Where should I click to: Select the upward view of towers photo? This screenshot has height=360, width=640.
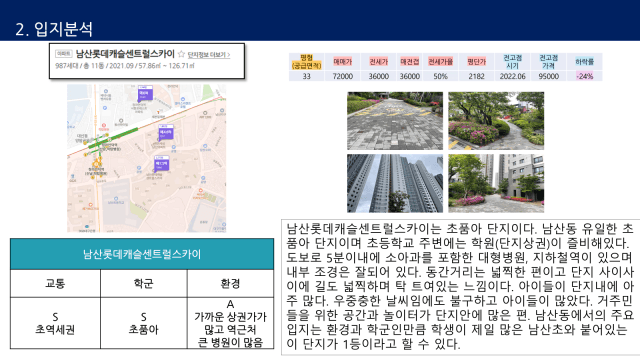click(x=395, y=183)
